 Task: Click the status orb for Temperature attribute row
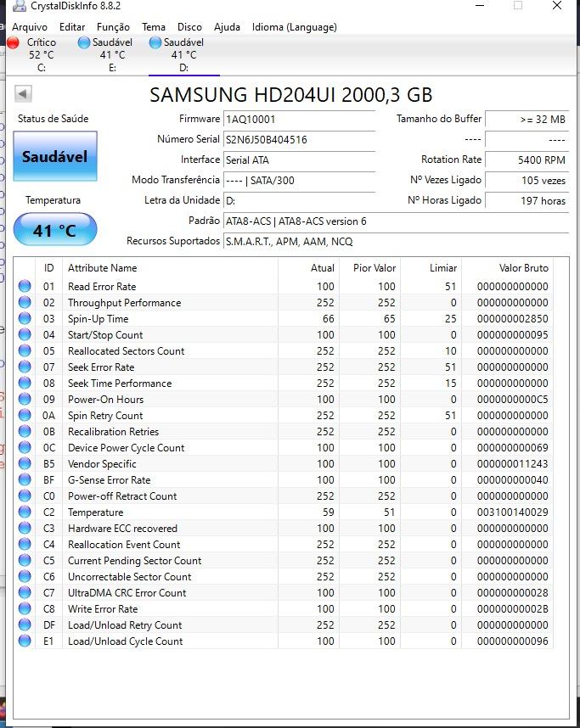click(x=25, y=512)
